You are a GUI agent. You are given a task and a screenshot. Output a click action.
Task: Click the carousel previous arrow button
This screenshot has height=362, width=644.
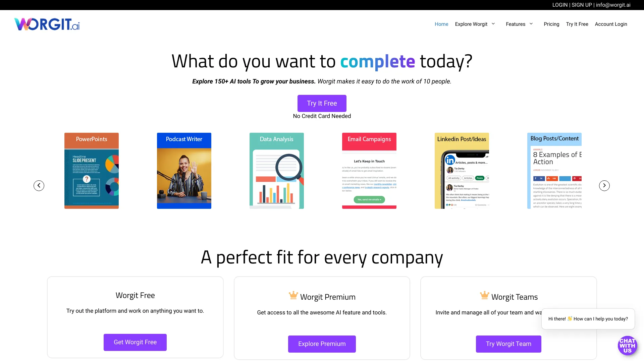pyautogui.click(x=39, y=185)
